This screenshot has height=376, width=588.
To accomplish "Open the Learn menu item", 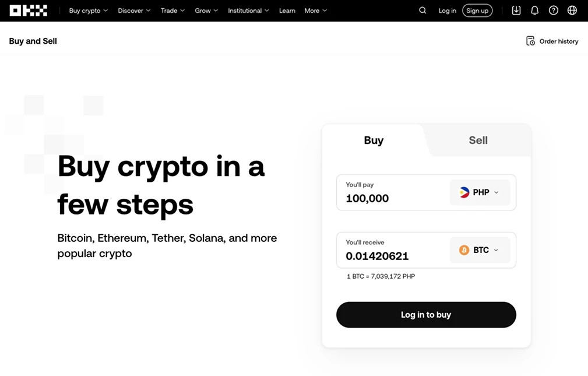I will click(287, 10).
